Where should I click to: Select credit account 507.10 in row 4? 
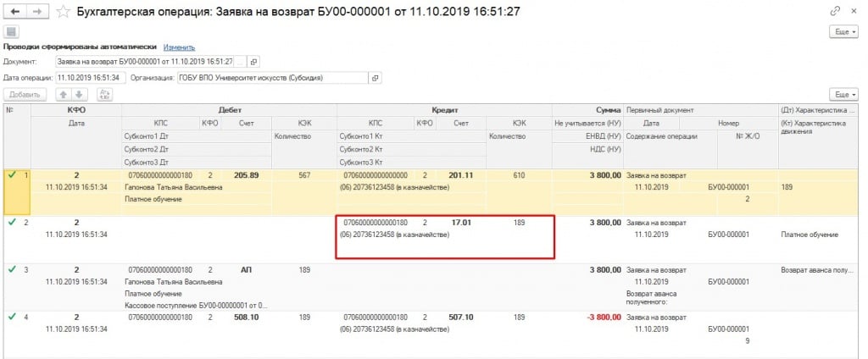462,317
